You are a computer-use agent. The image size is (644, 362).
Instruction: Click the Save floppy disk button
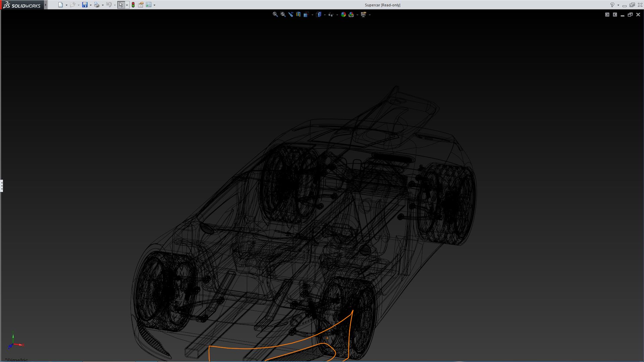click(85, 5)
